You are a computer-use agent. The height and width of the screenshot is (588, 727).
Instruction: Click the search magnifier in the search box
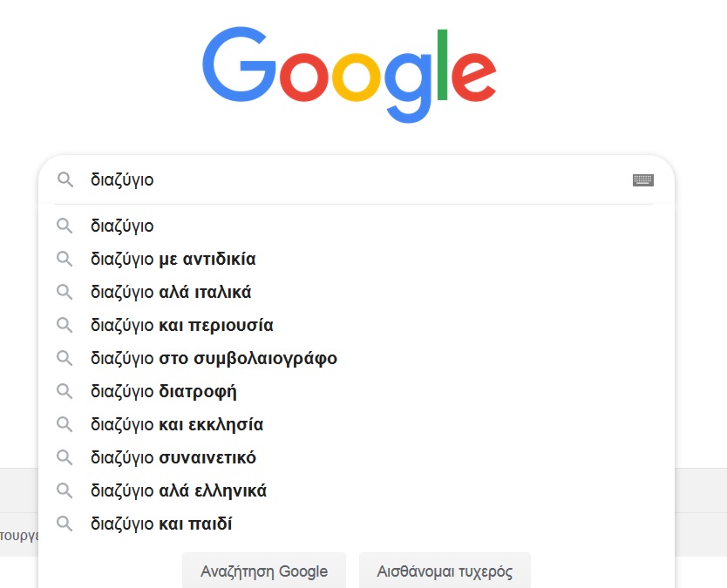(x=65, y=180)
